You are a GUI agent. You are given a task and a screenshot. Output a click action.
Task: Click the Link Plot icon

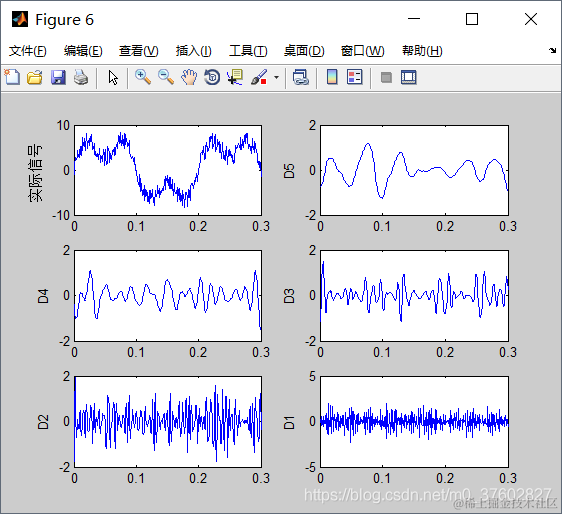(x=300, y=77)
